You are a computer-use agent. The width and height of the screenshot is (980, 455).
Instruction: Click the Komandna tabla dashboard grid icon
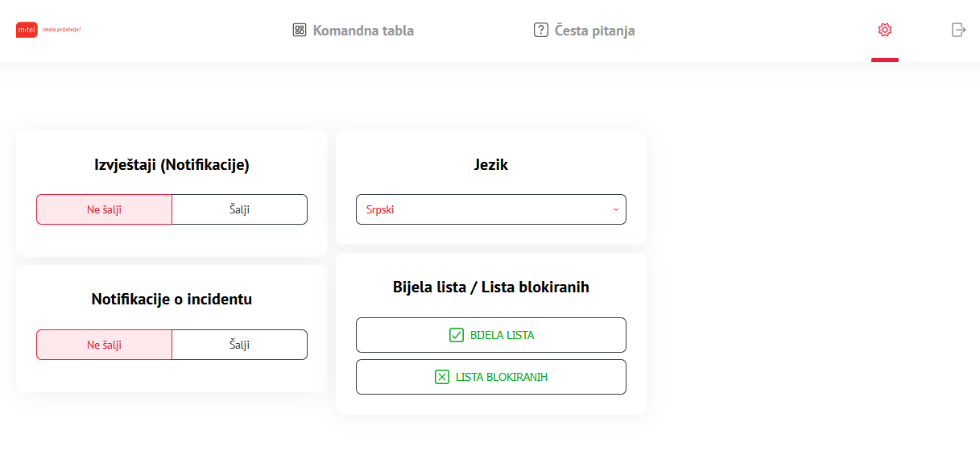[300, 31]
